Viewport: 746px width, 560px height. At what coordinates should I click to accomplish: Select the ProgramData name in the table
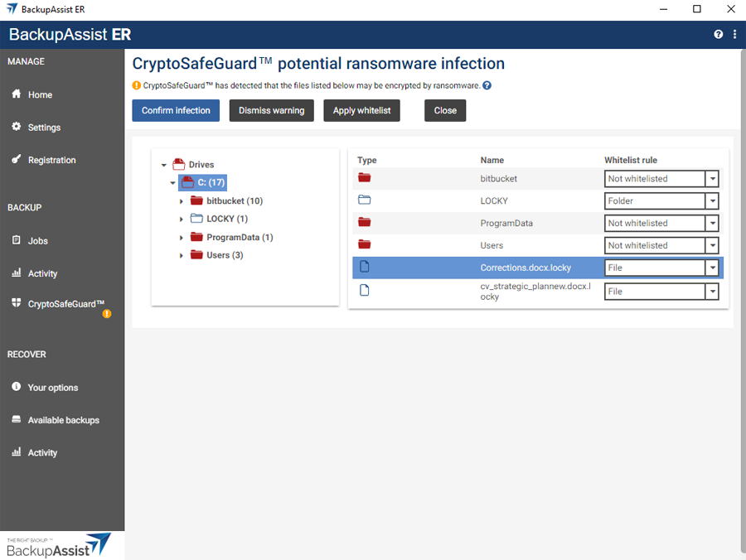pos(506,223)
